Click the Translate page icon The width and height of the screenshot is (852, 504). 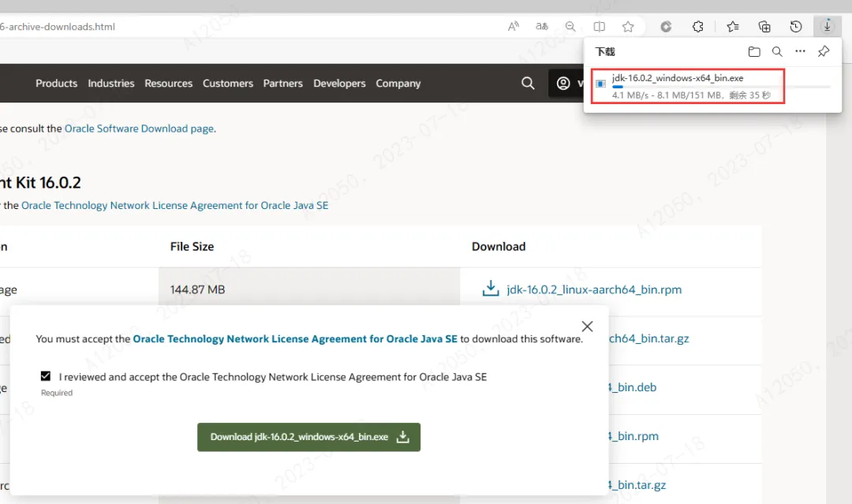542,27
